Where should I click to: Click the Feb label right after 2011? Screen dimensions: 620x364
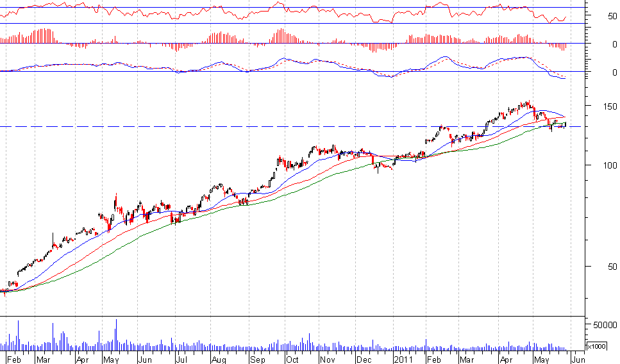tap(434, 360)
